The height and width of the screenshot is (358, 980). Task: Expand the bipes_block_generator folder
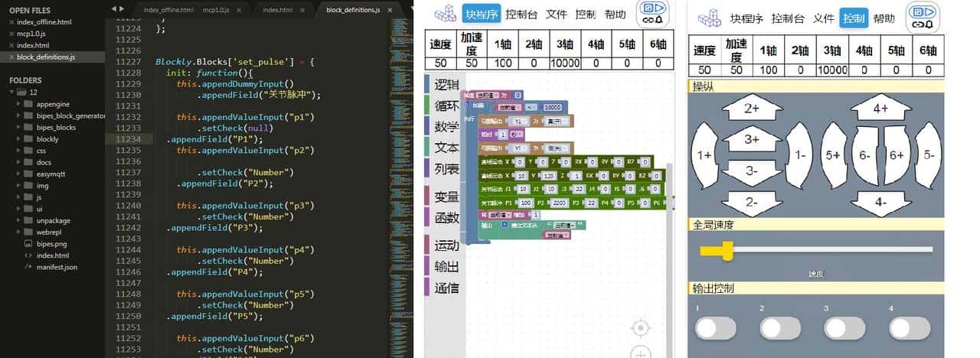(18, 116)
